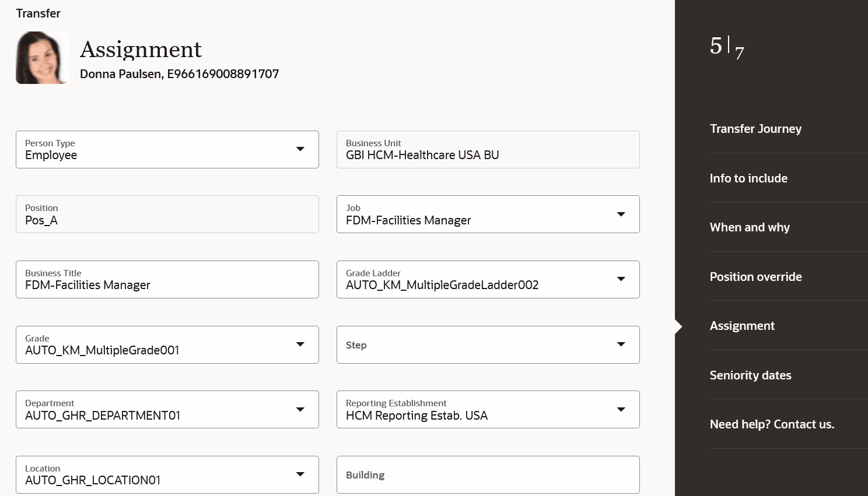Open the Step dropdown arrow
This screenshot has width=868, height=496.
click(x=621, y=344)
